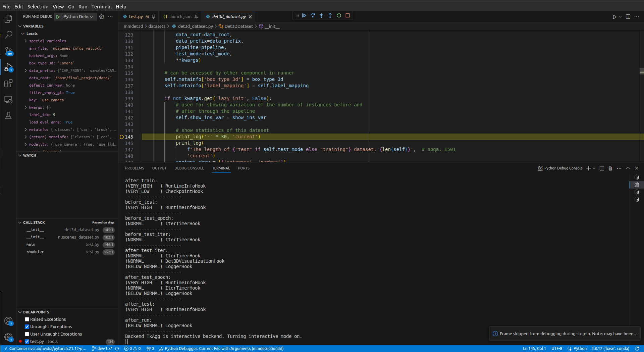Open the Source Control sidebar icon
644x352 pixels.
8,51
